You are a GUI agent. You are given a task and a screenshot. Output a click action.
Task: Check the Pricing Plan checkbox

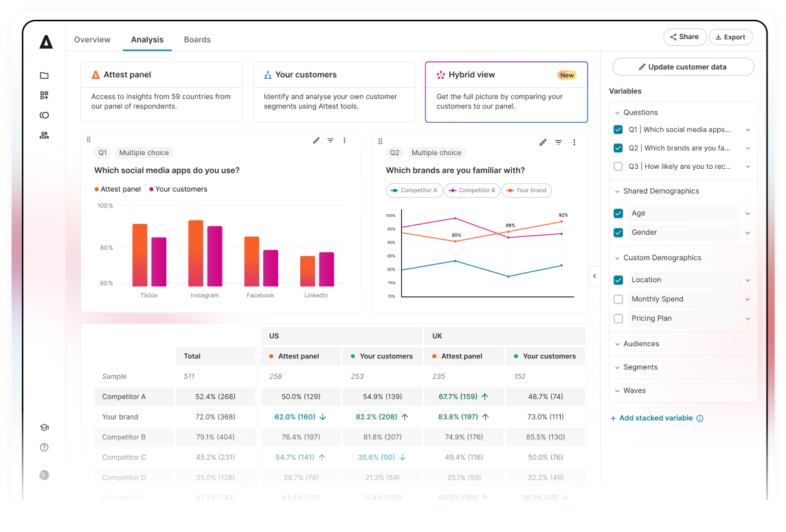(618, 318)
